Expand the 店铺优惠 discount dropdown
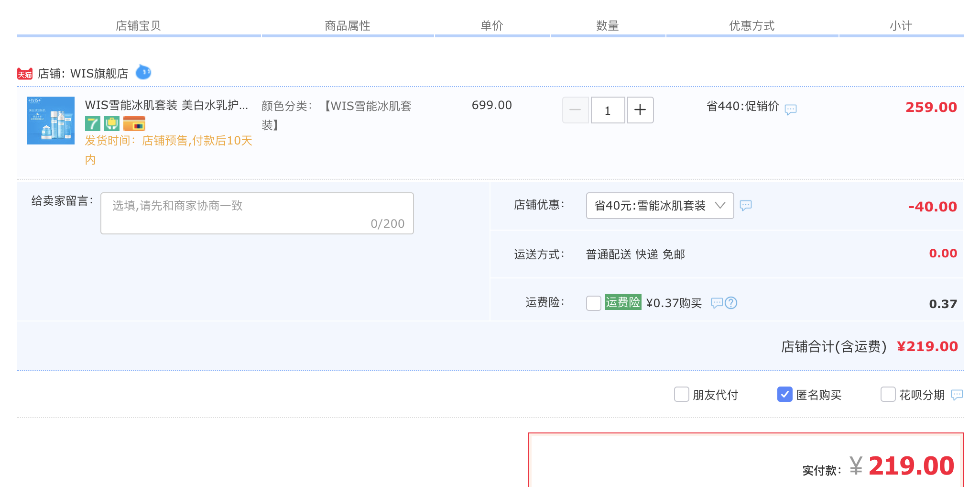Viewport: 980px width, 487px height. click(x=660, y=206)
